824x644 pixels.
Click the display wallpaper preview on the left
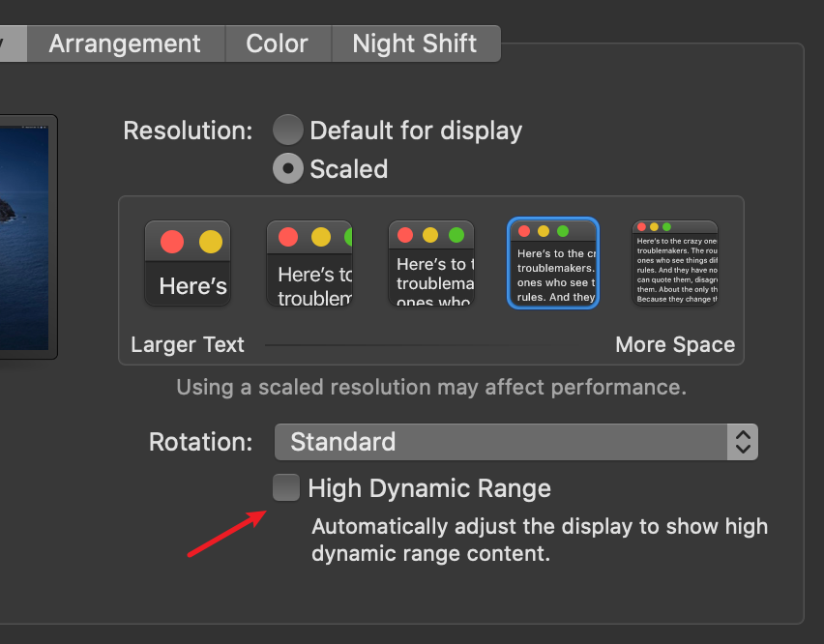click(24, 237)
